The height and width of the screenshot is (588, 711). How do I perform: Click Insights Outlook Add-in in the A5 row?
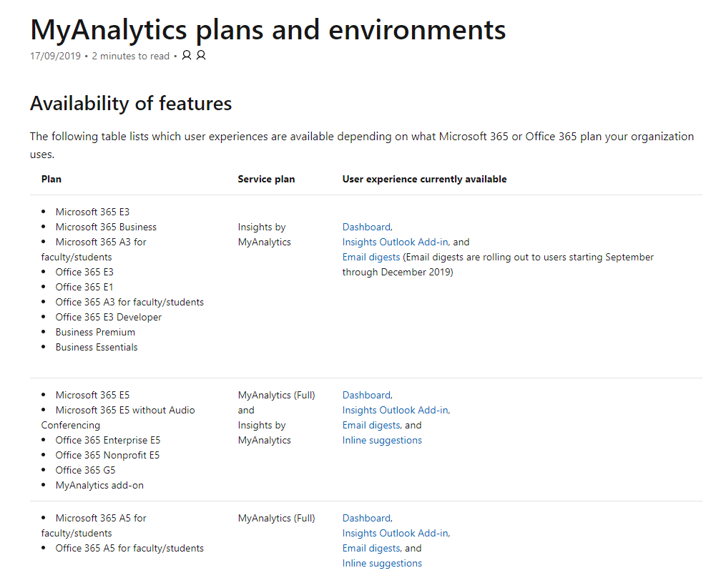click(x=395, y=533)
